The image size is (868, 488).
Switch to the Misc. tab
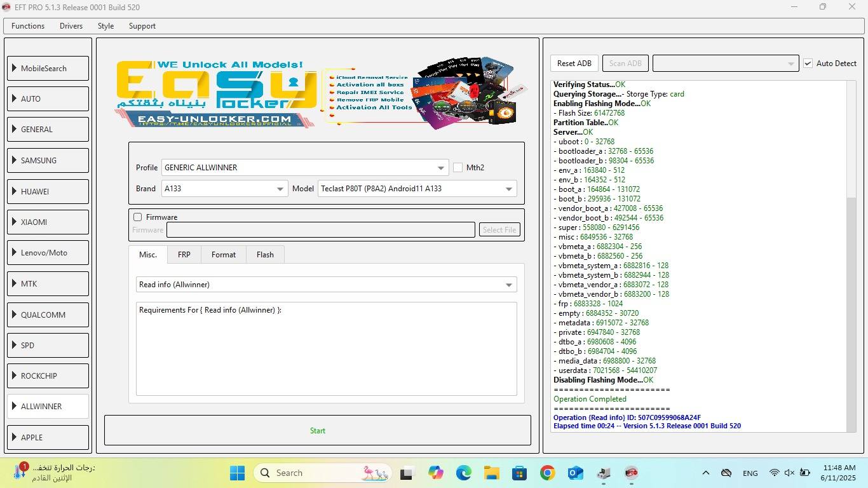[x=148, y=254]
